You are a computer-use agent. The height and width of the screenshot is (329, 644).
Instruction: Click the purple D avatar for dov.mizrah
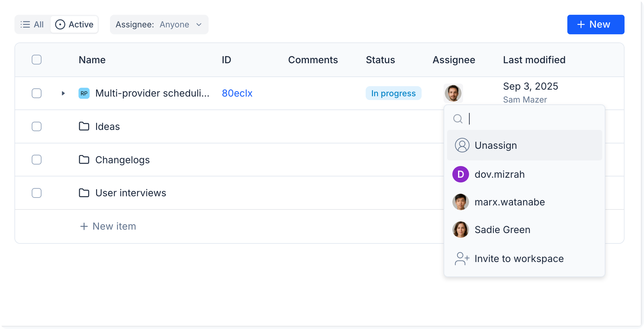pyautogui.click(x=461, y=174)
